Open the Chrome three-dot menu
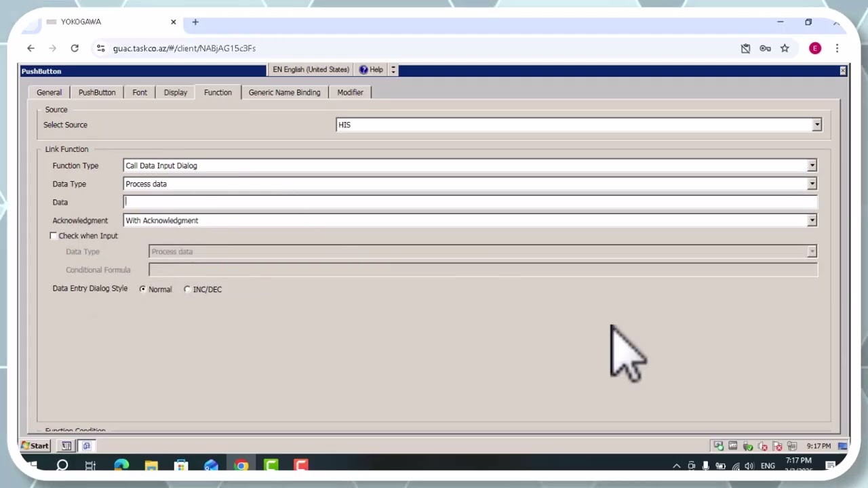Image resolution: width=868 pixels, height=488 pixels. (x=837, y=48)
